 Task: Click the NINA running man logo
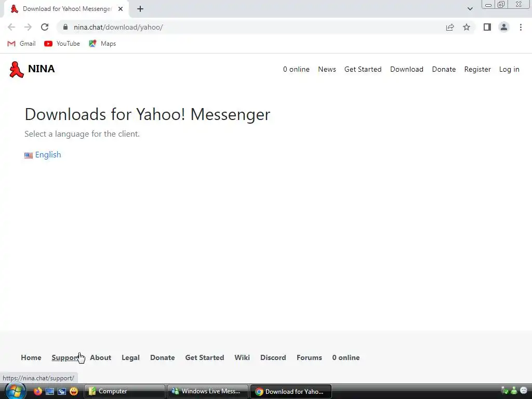click(16, 70)
